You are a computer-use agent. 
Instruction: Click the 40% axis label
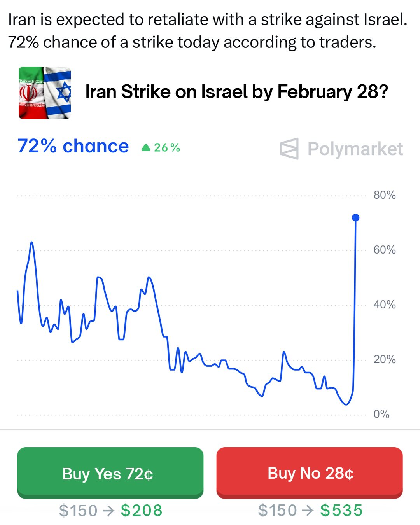pos(384,304)
